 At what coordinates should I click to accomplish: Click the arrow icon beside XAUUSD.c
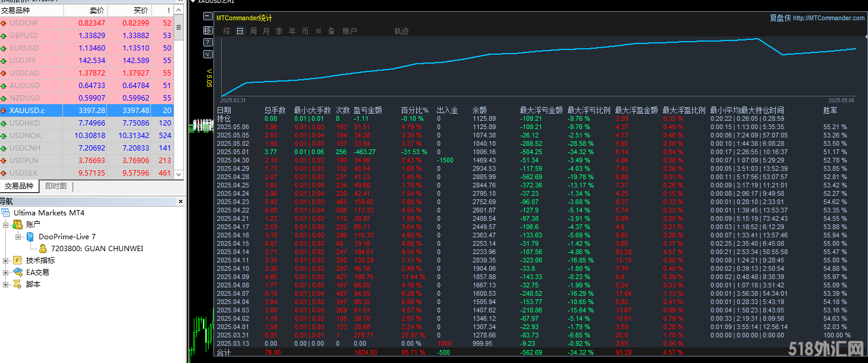[x=4, y=111]
